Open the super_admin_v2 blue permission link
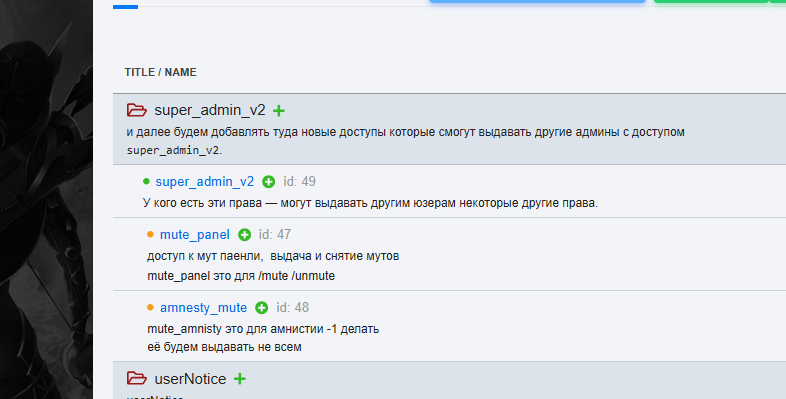The image size is (786, 399). click(x=205, y=181)
